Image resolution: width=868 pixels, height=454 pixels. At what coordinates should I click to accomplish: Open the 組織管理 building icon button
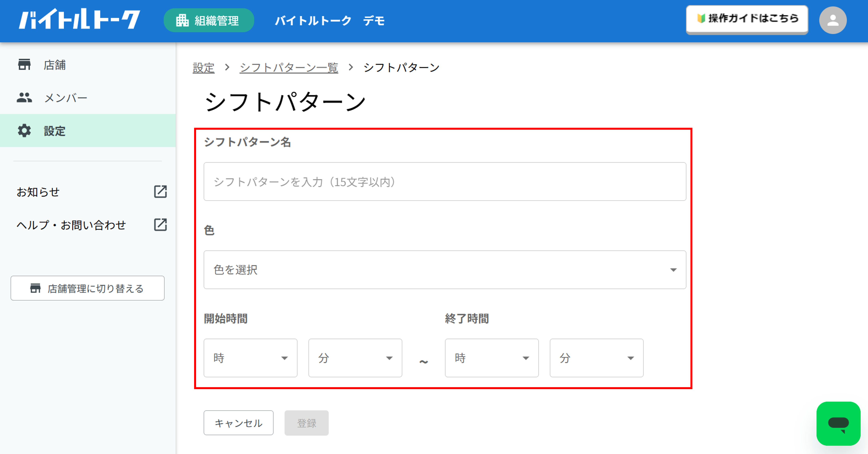coord(209,21)
